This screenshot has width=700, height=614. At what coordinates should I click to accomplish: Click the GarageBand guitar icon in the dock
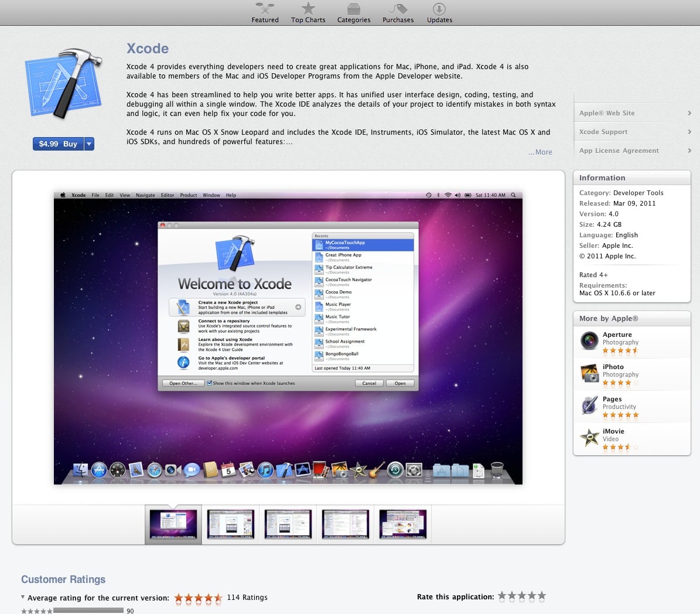(377, 470)
